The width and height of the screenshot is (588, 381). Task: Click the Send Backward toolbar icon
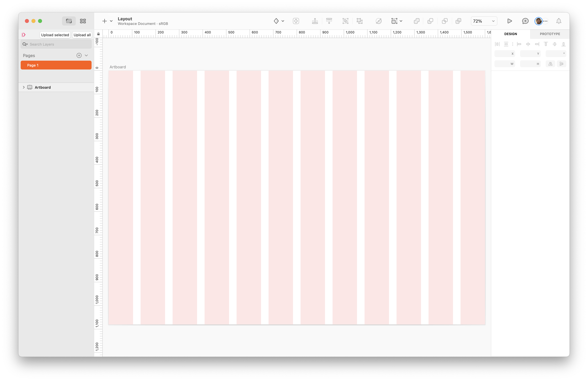(x=329, y=21)
